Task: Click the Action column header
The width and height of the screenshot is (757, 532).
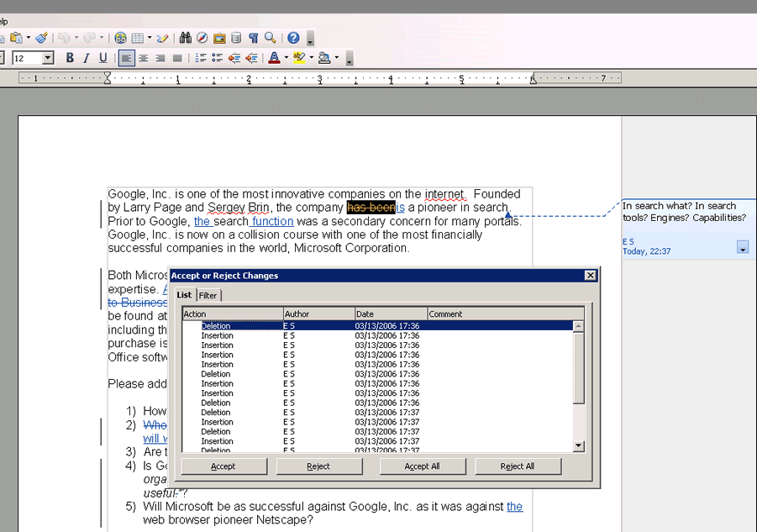Action: tap(233, 313)
